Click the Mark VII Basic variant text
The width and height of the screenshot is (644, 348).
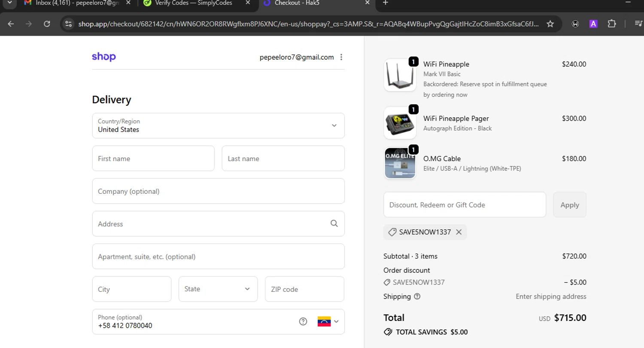tap(442, 74)
